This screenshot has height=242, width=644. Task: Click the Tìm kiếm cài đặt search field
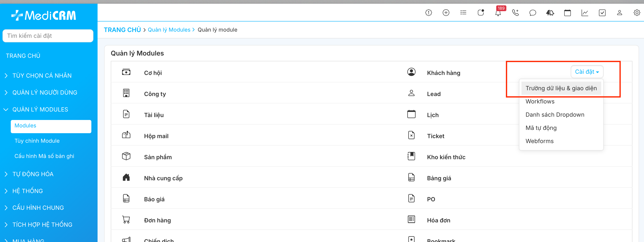coord(48,36)
